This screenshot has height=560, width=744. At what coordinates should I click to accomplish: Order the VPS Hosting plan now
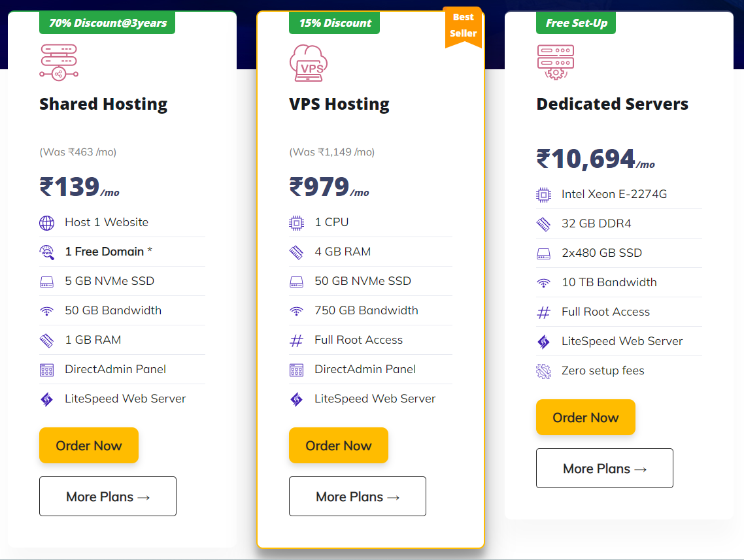338,445
